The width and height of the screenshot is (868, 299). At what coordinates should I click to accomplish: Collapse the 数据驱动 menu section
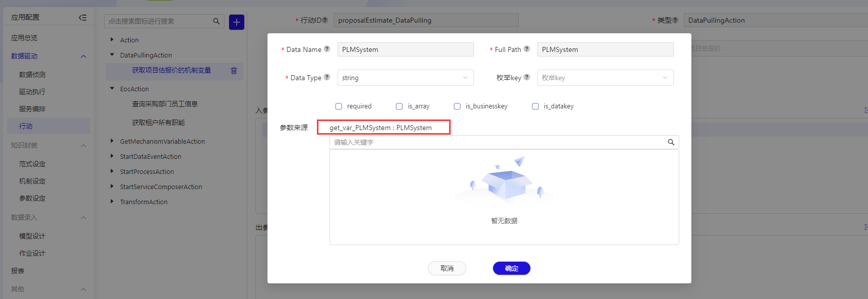[x=84, y=56]
